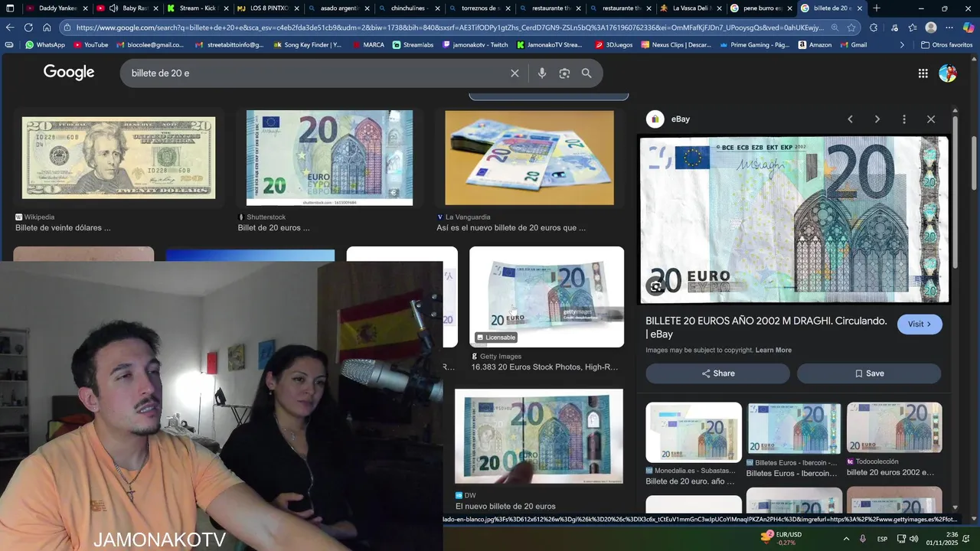Open Wikipedia twenty dollar bill thumbnail
The width and height of the screenshot is (980, 551).
point(119,158)
